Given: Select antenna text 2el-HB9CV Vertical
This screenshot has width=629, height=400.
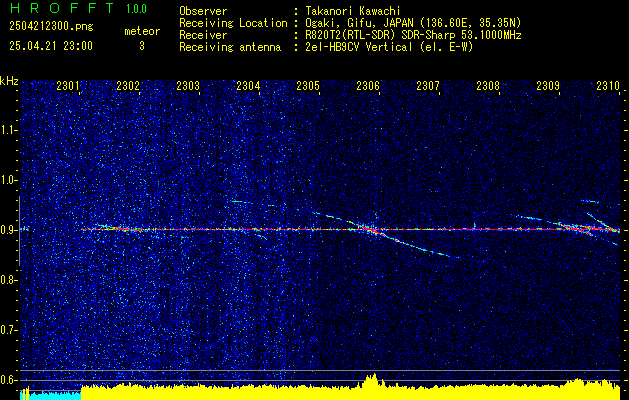Looking at the screenshot, I should (x=359, y=47).
